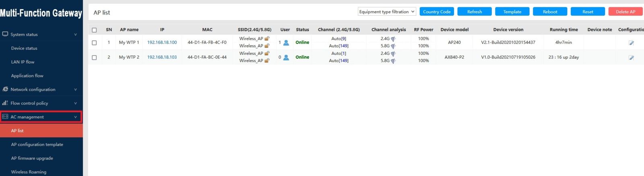The width and height of the screenshot is (644, 176).
Task: Open AP configuration template page
Action: tap(37, 145)
